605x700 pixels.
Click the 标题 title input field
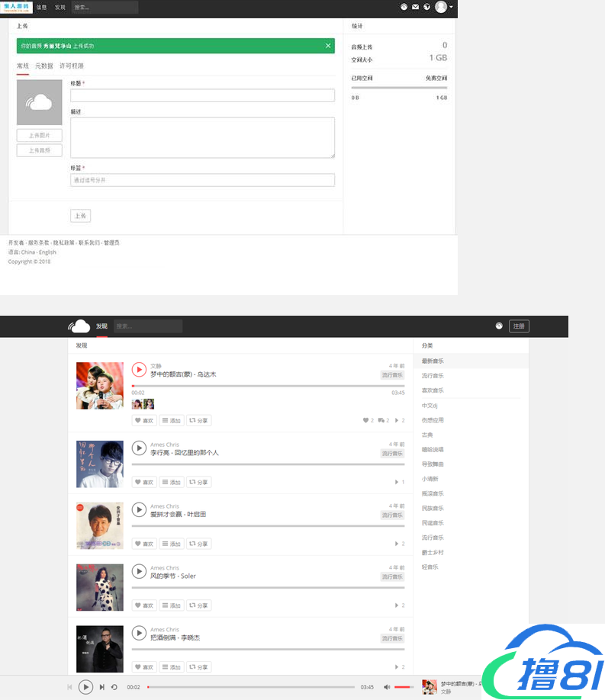[202, 96]
